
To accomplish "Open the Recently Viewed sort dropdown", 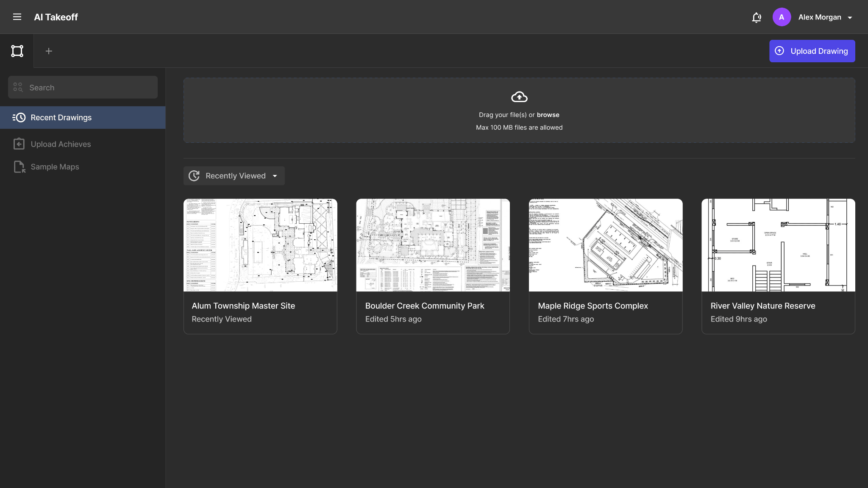I will (234, 176).
